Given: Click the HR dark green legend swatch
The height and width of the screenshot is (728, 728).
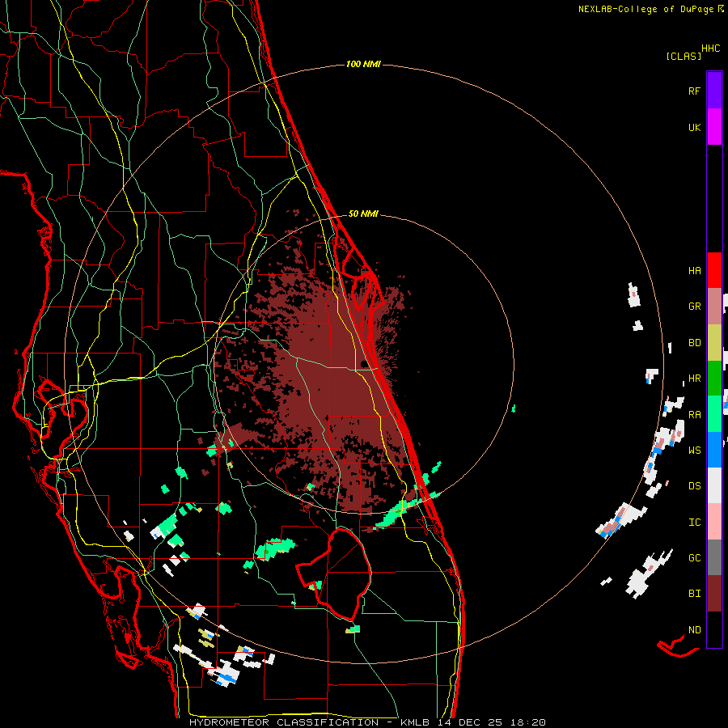Looking at the screenshot, I should (x=714, y=379).
